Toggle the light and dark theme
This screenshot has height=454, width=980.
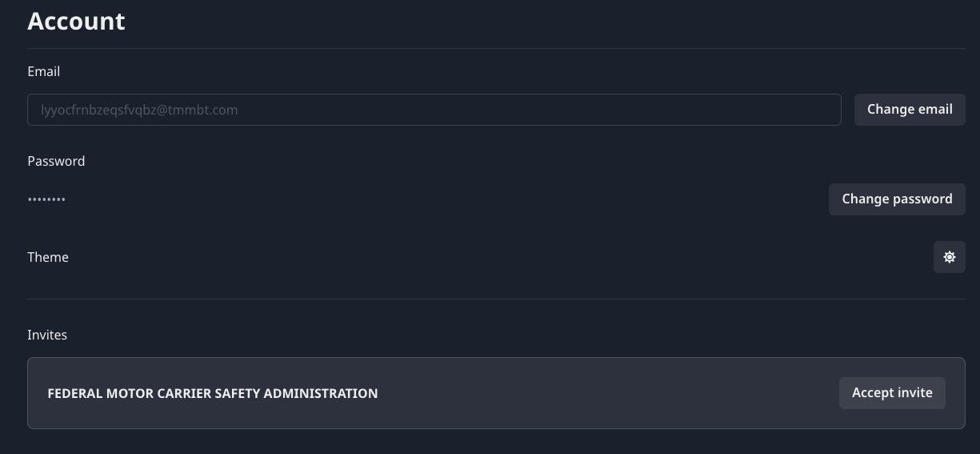click(949, 257)
